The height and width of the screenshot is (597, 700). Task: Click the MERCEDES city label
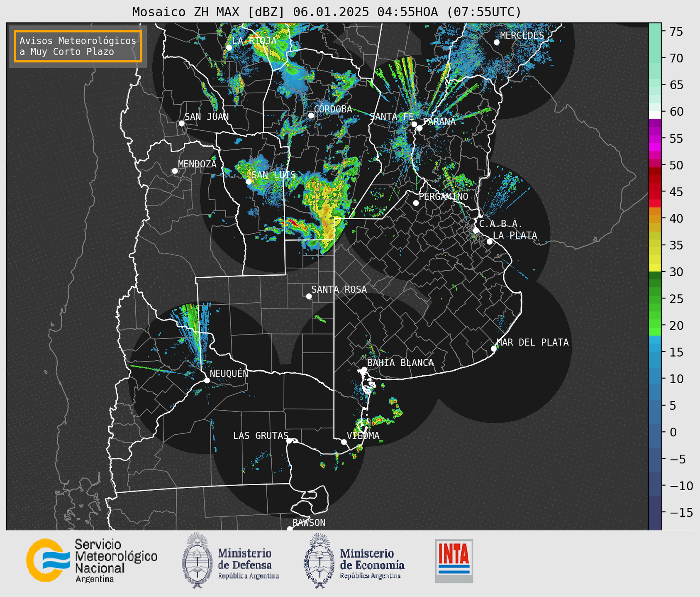[522, 36]
